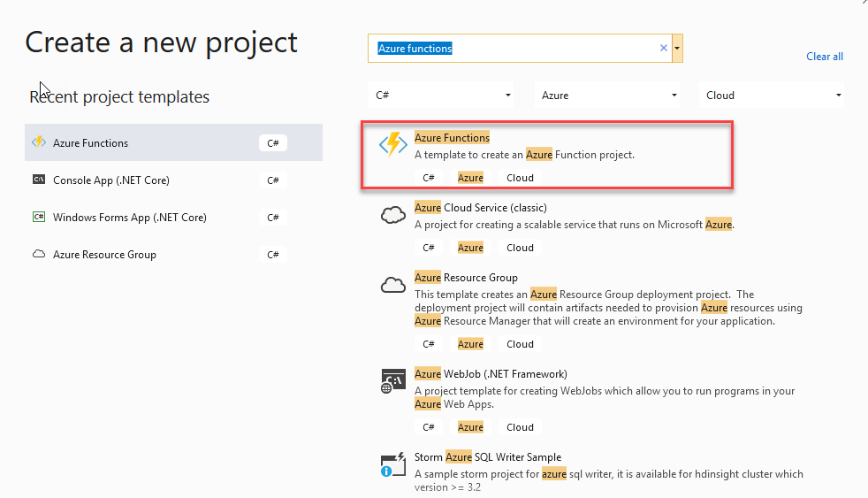Click the Clear all link

tap(825, 57)
